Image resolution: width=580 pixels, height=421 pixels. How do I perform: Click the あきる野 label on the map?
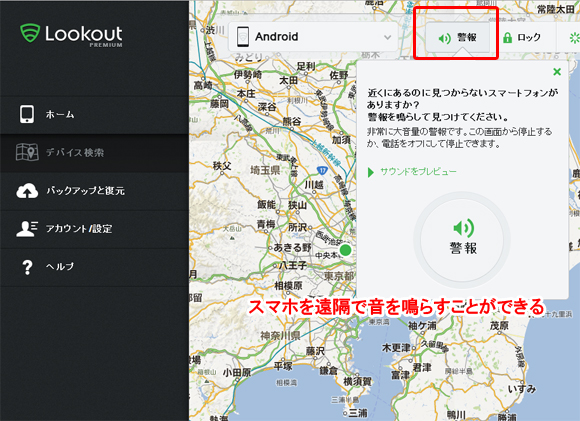pos(293,247)
